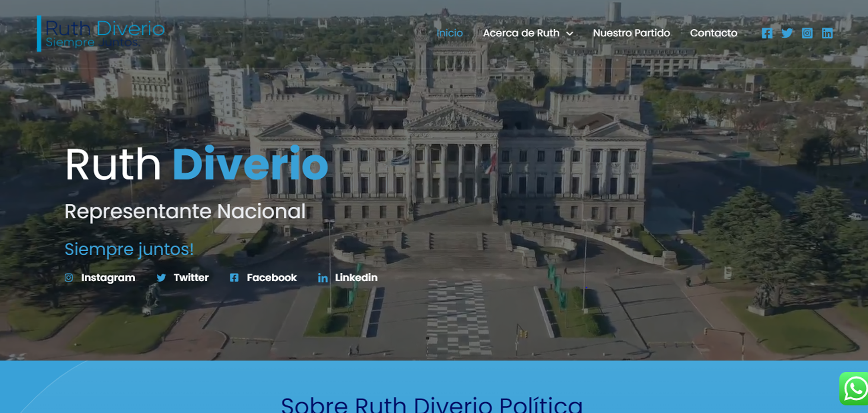Image resolution: width=868 pixels, height=413 pixels.
Task: Click the Ruth Diverio Siempre Juntos logo
Action: pos(101,34)
